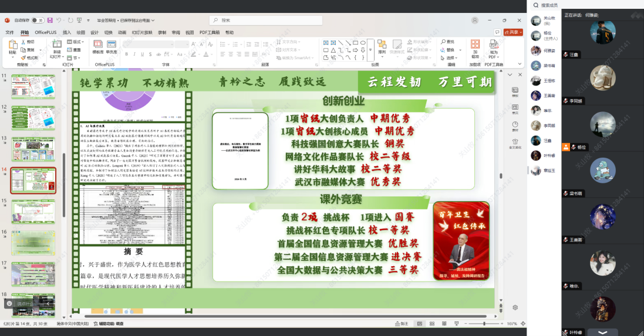The height and width of the screenshot is (336, 644).
Task: Toggle the 自动保存 AutoSave switch
Action: click(38, 20)
